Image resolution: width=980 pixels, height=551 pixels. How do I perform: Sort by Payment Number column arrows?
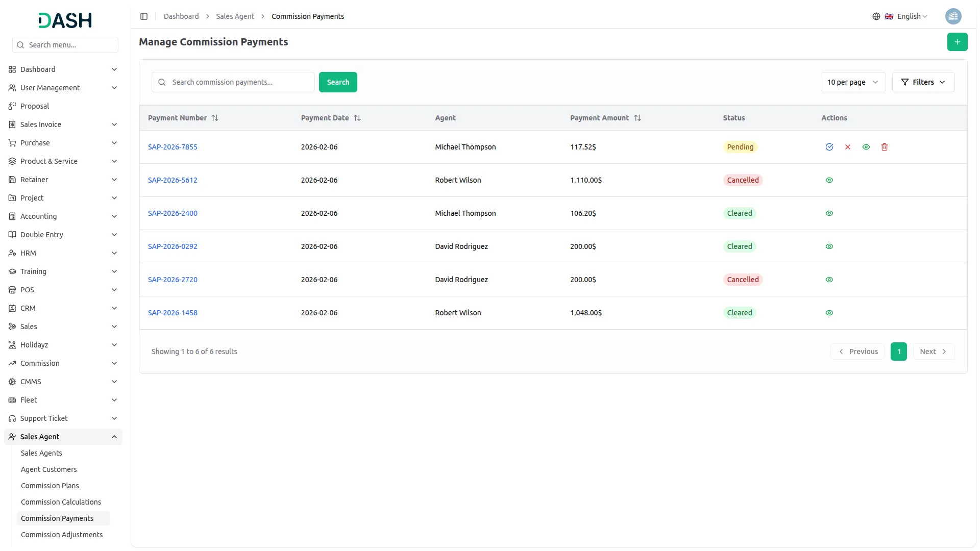coord(215,118)
